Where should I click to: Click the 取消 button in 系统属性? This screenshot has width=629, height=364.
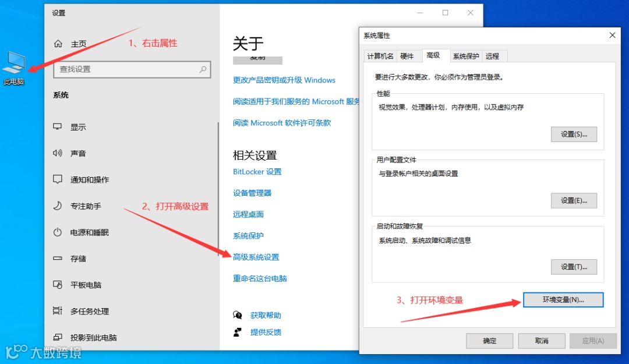(x=542, y=341)
